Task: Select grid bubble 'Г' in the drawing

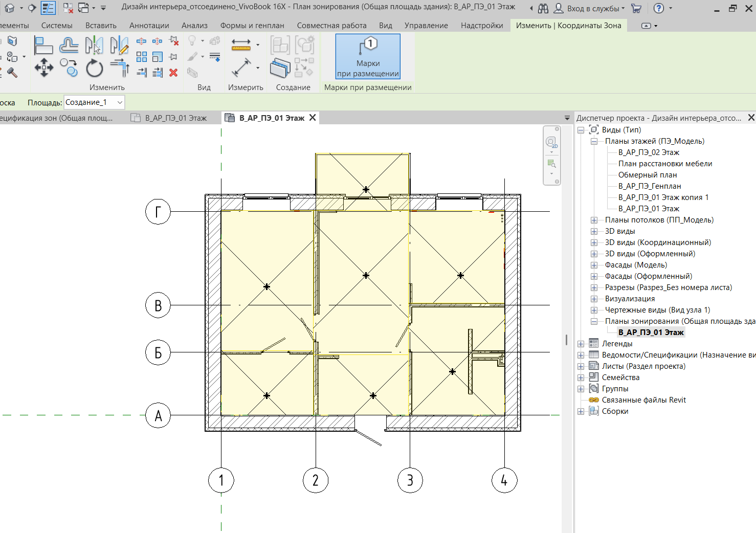Action: point(158,212)
